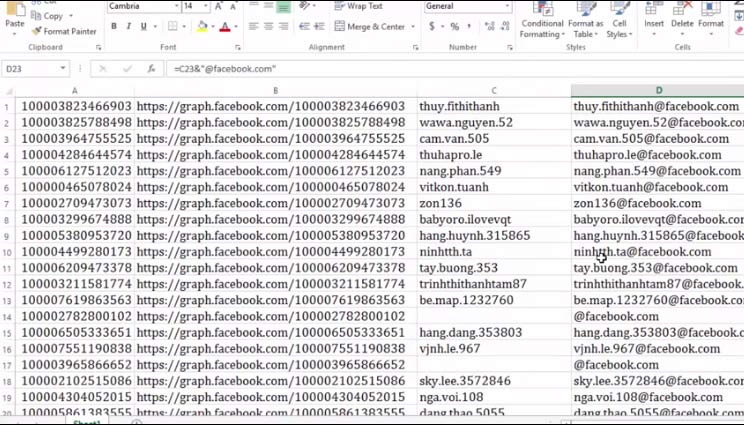Click formula bar with =C23&"@facebook.com"
This screenshot has height=425, width=744.
point(455,69)
